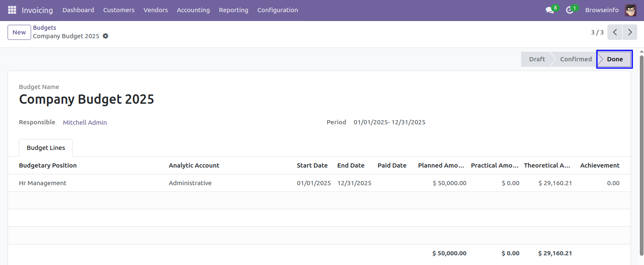Open the apps grid home menu
The width and height of the screenshot is (644, 265).
[x=12, y=10]
